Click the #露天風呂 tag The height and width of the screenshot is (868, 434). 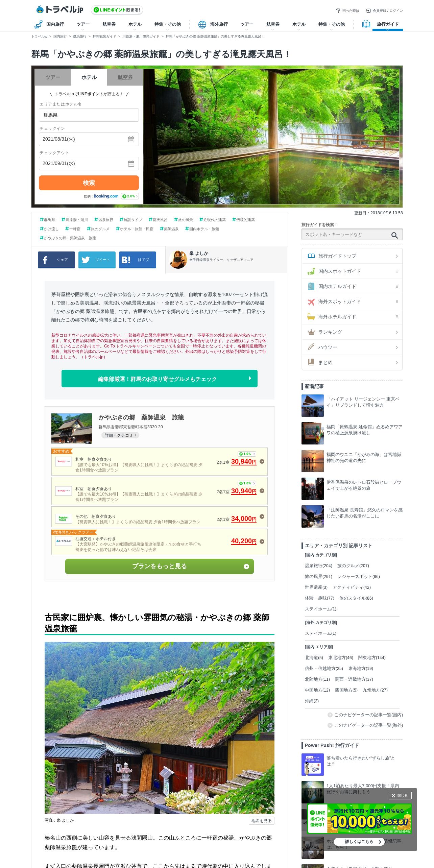point(158,220)
